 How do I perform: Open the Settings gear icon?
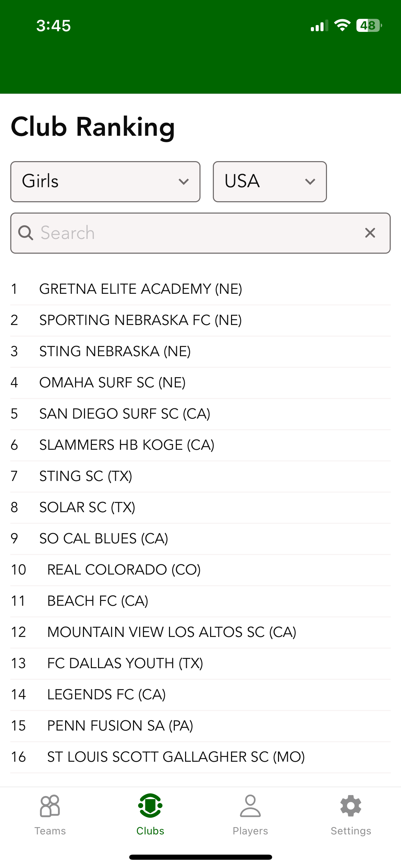351,806
